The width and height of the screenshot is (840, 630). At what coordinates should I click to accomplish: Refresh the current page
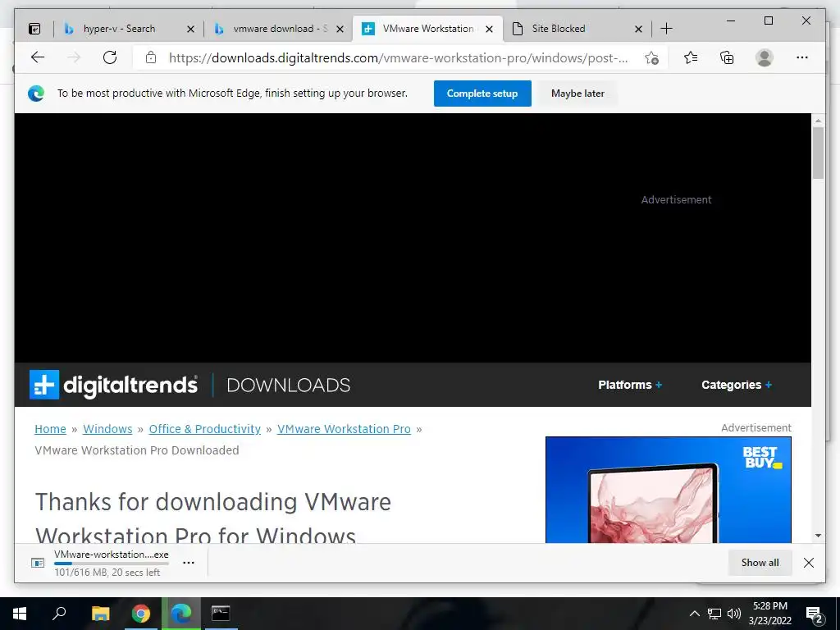(110, 57)
